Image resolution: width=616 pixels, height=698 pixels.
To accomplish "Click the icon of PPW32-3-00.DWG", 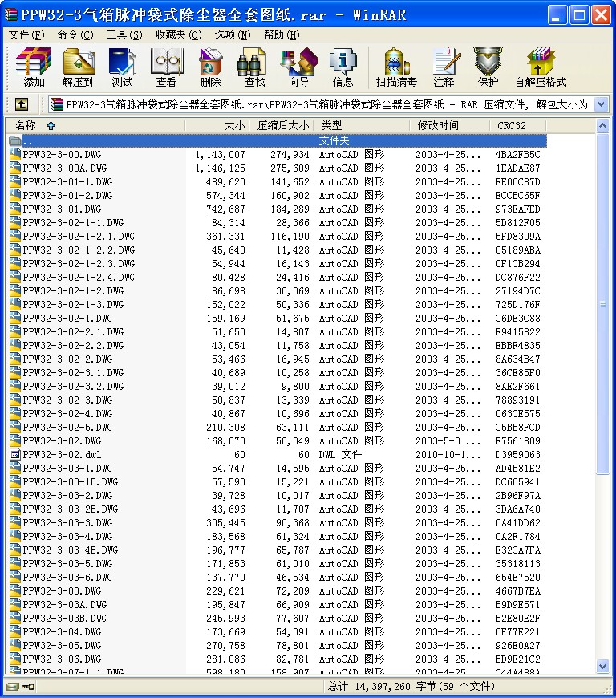I will pyautogui.click(x=15, y=155).
